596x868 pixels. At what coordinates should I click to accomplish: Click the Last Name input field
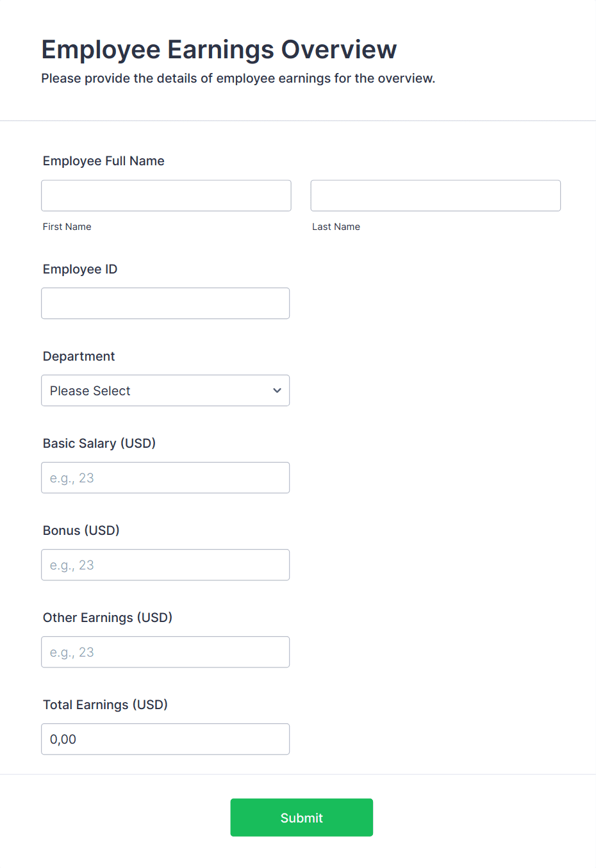point(435,195)
